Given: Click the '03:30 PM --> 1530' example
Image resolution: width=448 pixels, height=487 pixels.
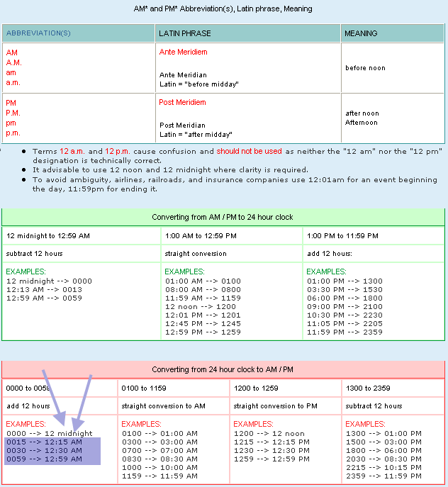Looking at the screenshot, I should coord(345,289).
